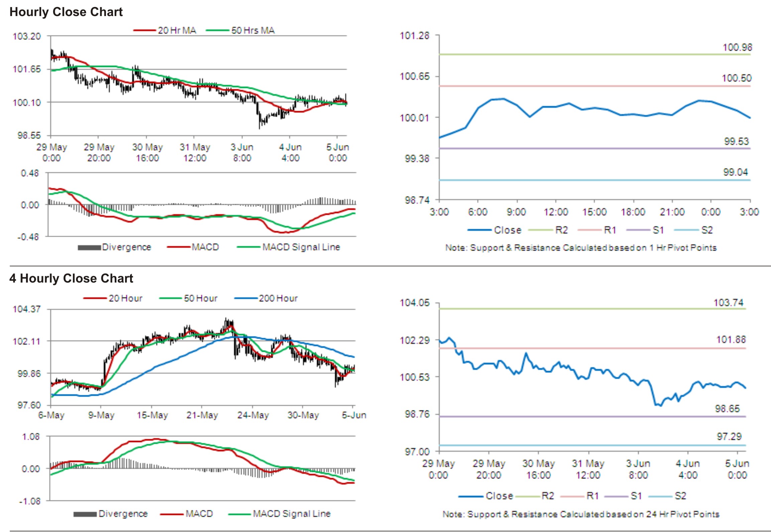Viewport: 771px width, 532px height.
Task: Click the '50 Hrs MA' legend label
Action: tap(253, 30)
